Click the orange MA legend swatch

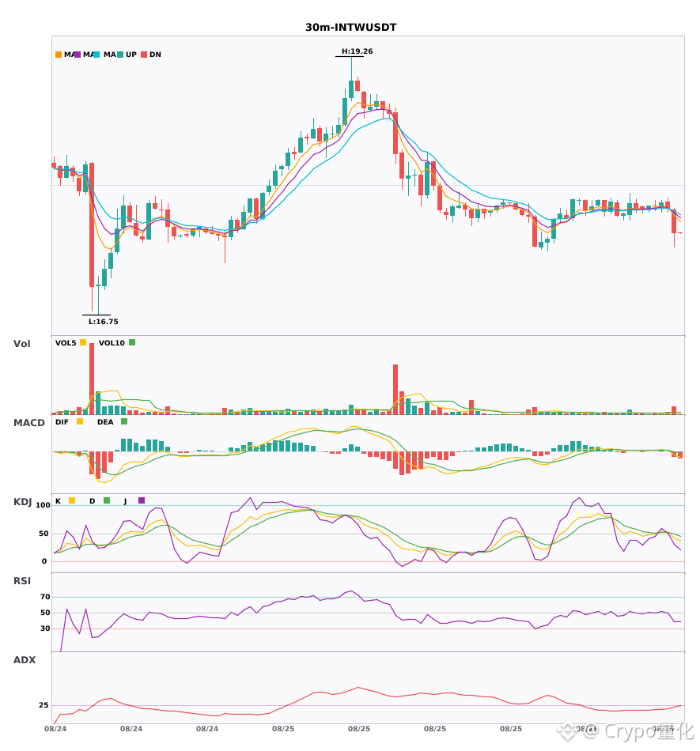59,55
